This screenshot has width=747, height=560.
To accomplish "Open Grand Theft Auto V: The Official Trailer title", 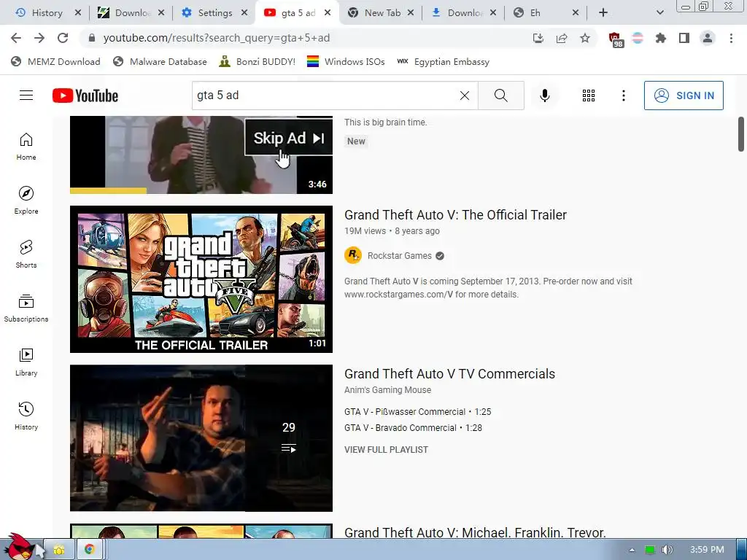I will pos(455,215).
